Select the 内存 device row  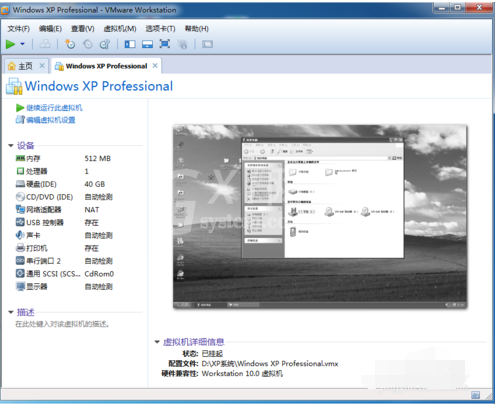64,159
